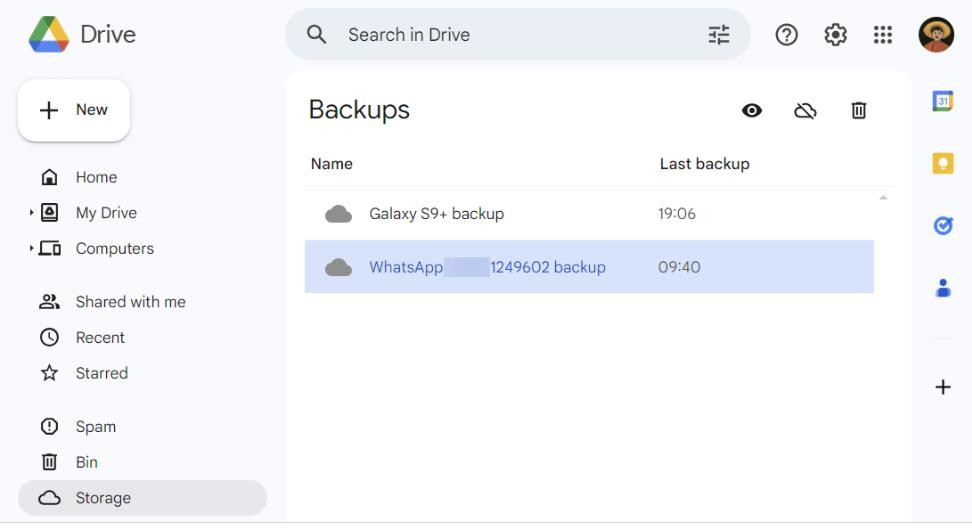Screen dimensions: 972x528
Task: Open Google Tasks side panel
Action: coord(943,226)
